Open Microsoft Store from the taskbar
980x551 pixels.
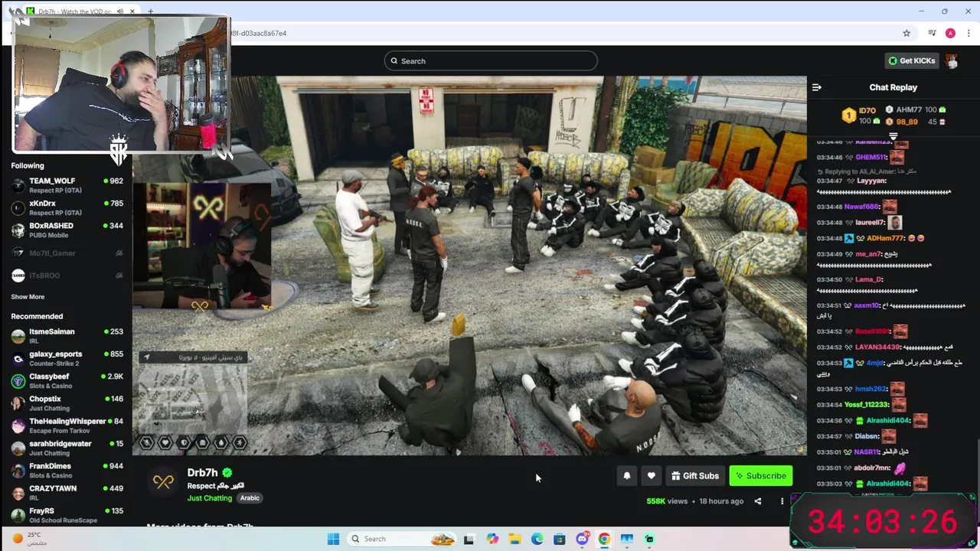click(x=560, y=539)
